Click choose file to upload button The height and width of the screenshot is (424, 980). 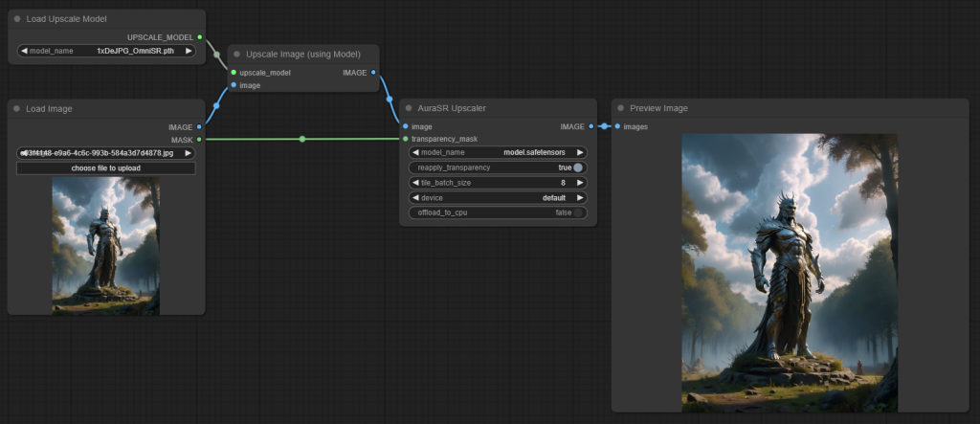(x=105, y=168)
